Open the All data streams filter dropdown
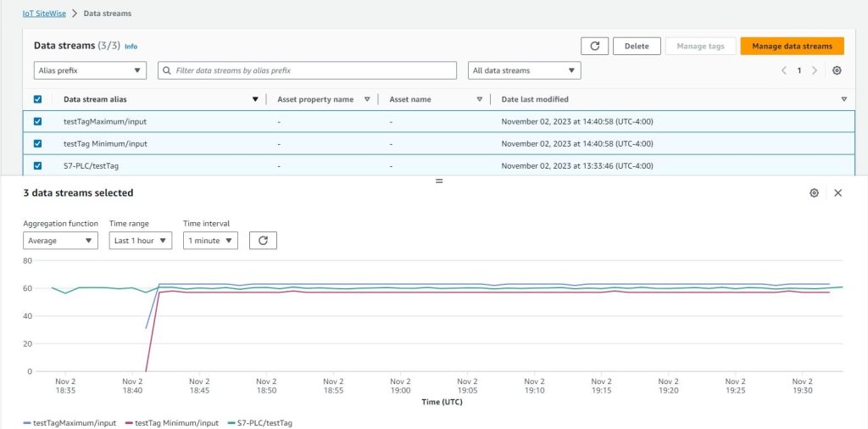 click(524, 70)
